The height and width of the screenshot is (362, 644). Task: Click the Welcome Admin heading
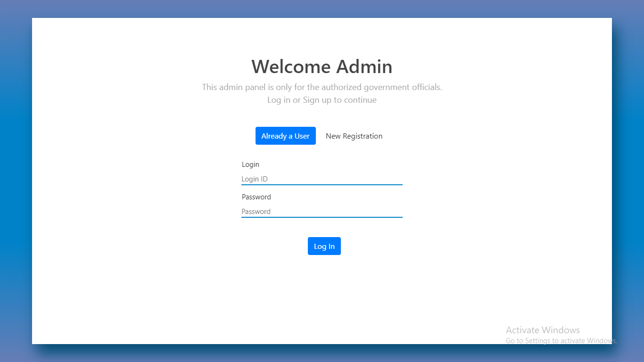point(322,66)
